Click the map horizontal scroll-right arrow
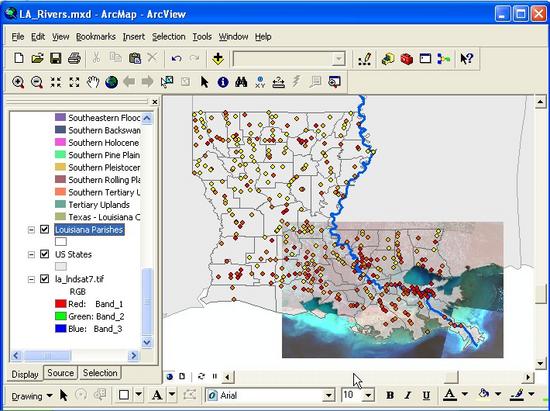The image size is (550, 411). (x=529, y=377)
